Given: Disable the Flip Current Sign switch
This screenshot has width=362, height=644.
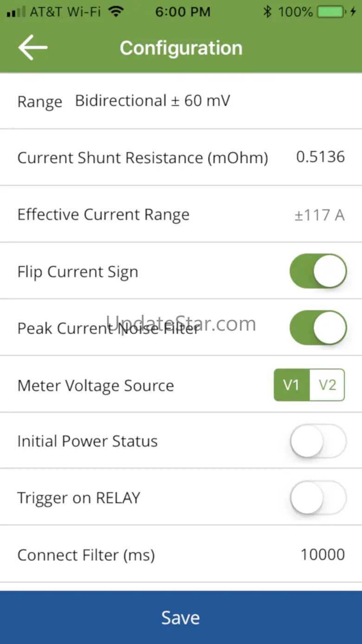Looking at the screenshot, I should click(318, 271).
